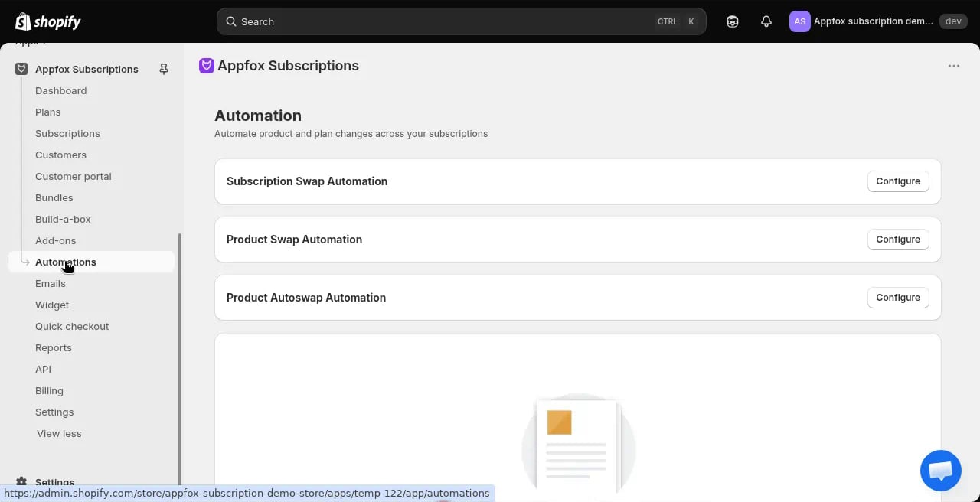Open Build-a-box
Viewport: 980px width, 502px height.
point(63,219)
